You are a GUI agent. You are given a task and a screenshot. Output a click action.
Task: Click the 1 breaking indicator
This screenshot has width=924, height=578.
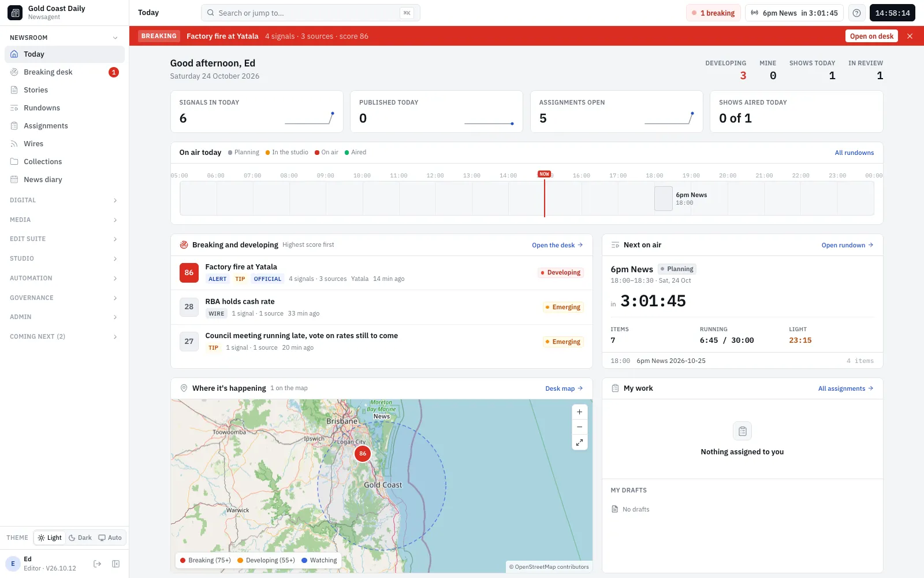tap(713, 13)
